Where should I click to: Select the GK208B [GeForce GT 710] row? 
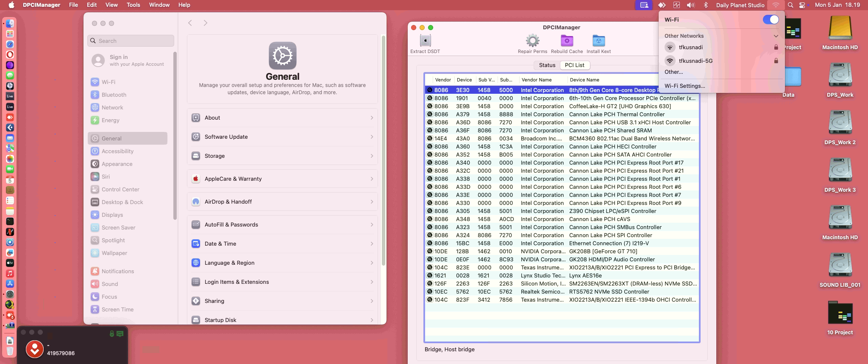[562, 252]
